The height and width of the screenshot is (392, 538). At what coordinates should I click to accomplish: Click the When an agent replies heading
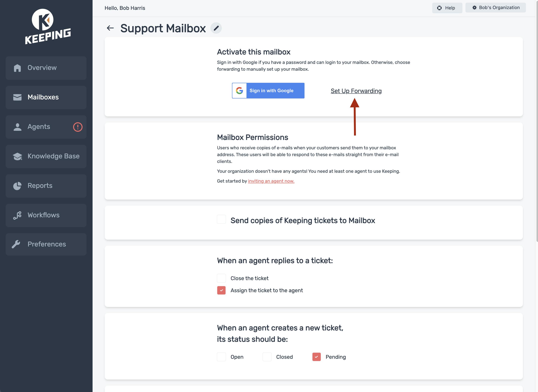click(x=275, y=260)
